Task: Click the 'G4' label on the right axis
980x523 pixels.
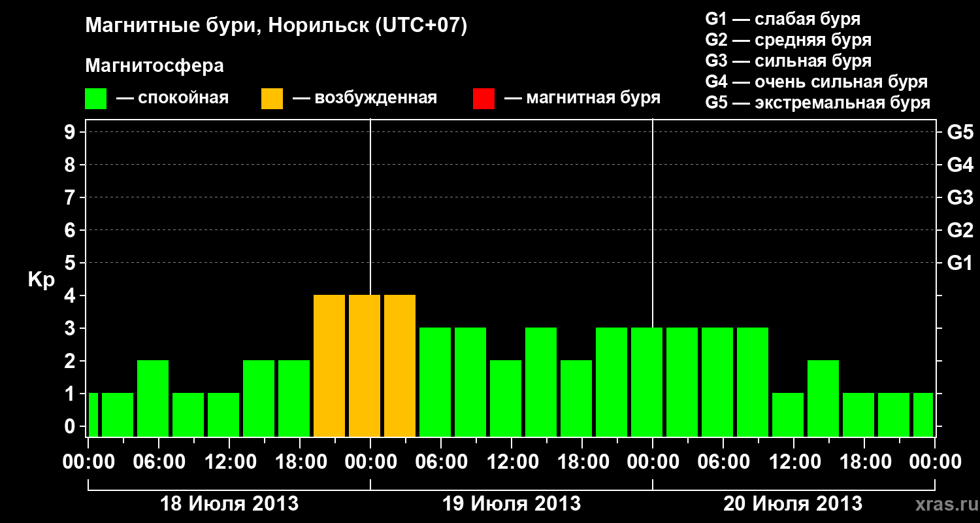Action: pos(960,165)
